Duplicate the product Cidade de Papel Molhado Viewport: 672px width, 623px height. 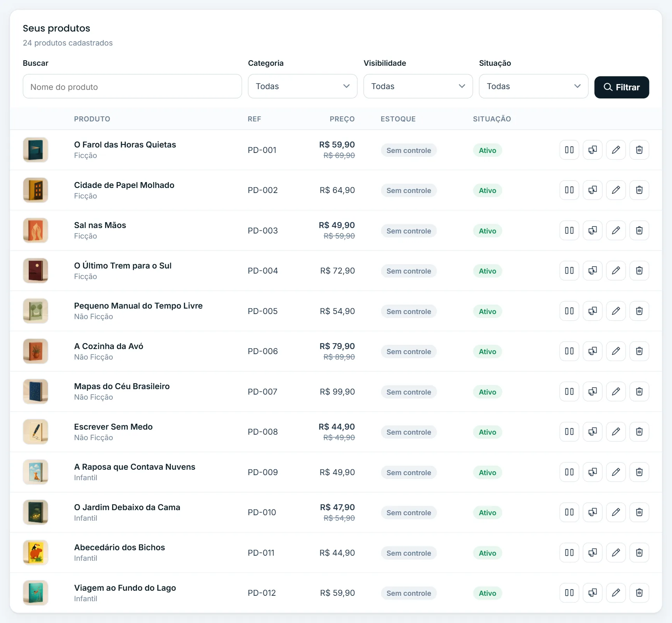593,190
